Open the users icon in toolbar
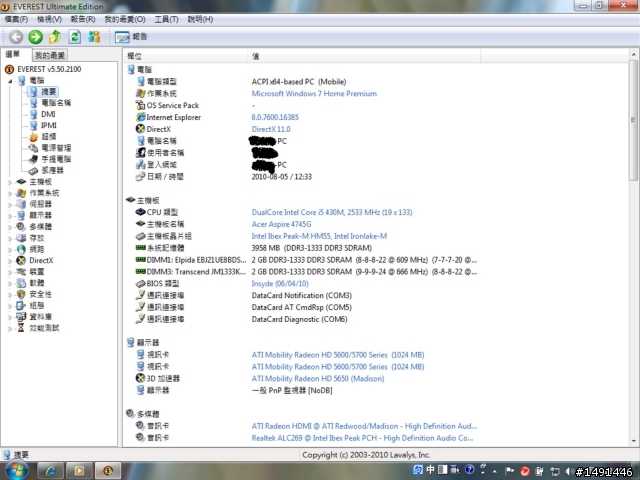 click(94, 37)
